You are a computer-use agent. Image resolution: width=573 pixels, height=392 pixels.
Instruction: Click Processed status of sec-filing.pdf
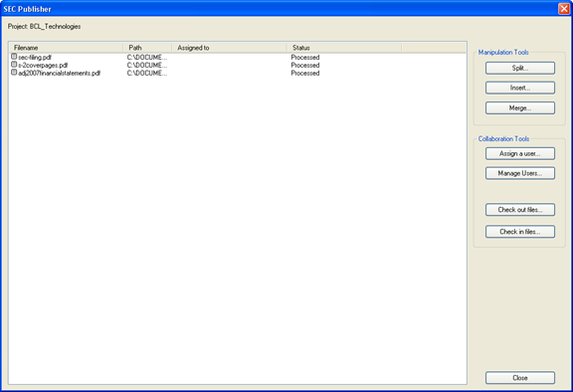coord(305,58)
